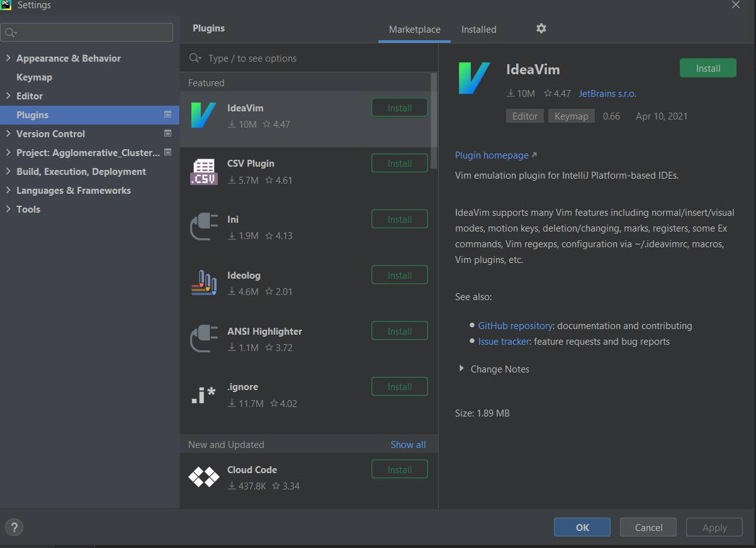Expand Languages & Frameworks settings
The height and width of the screenshot is (548, 756).
(x=8, y=190)
